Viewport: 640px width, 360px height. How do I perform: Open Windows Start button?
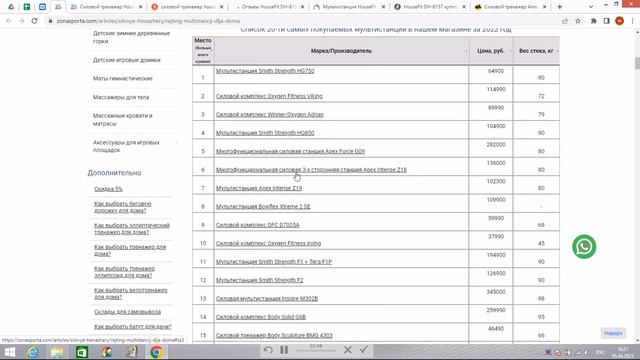pos(10,352)
